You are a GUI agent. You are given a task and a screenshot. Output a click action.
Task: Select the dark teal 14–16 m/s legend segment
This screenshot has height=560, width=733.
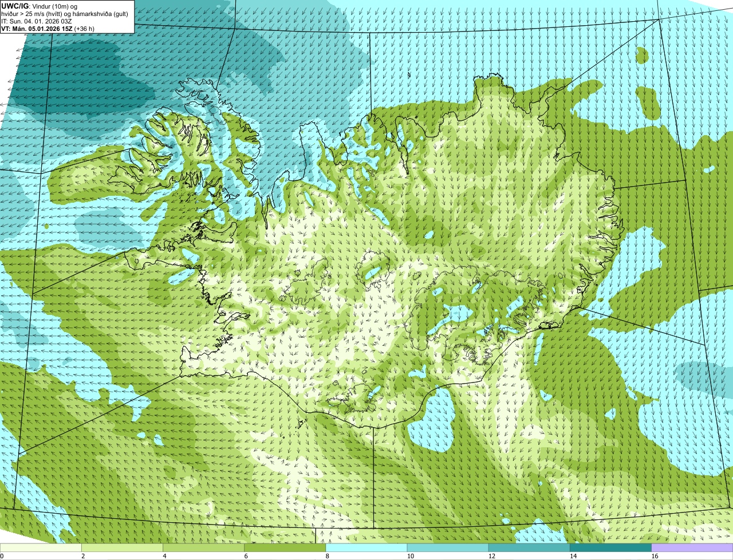tap(610, 548)
